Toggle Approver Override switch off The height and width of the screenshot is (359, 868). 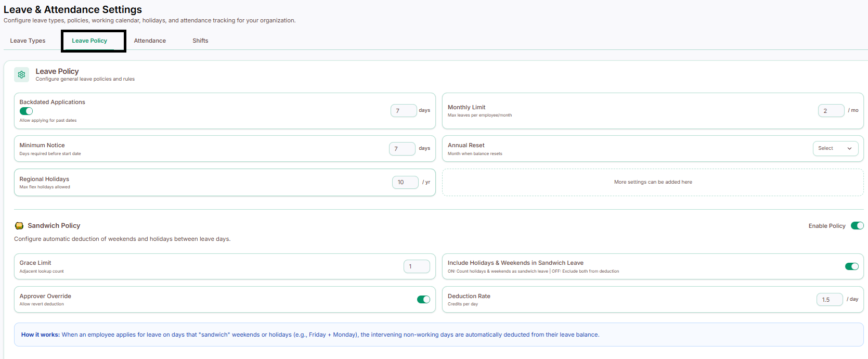click(423, 299)
